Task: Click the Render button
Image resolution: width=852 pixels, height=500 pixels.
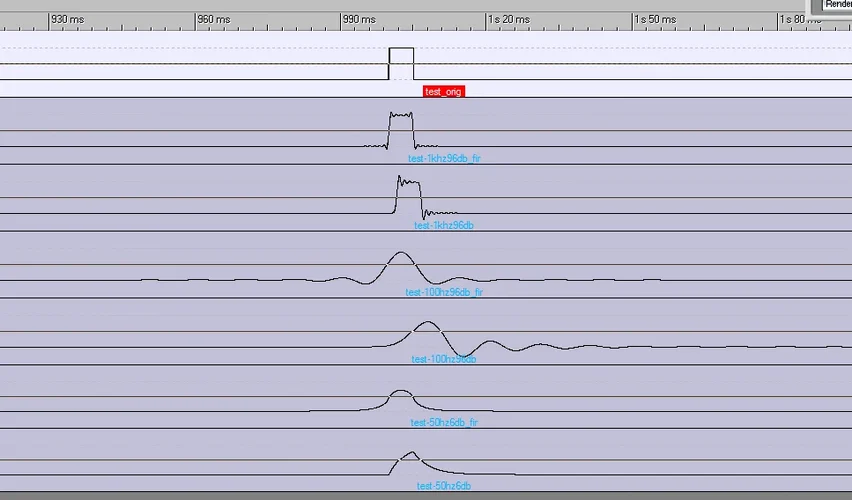Action: (837, 5)
